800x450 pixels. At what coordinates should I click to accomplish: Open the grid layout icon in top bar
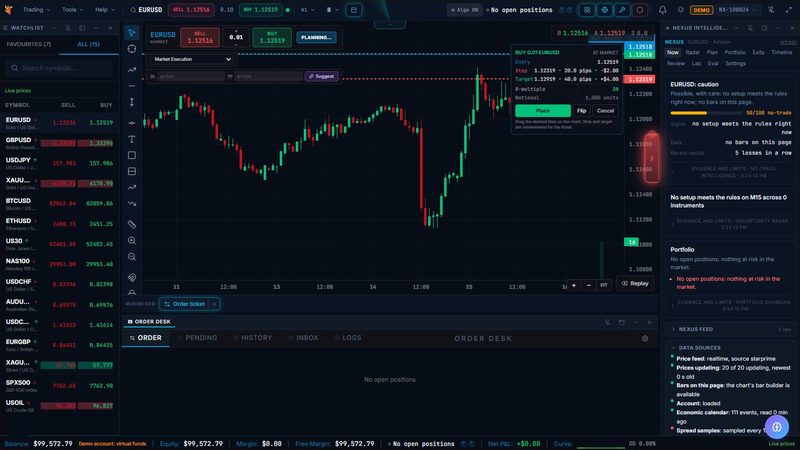[587, 10]
